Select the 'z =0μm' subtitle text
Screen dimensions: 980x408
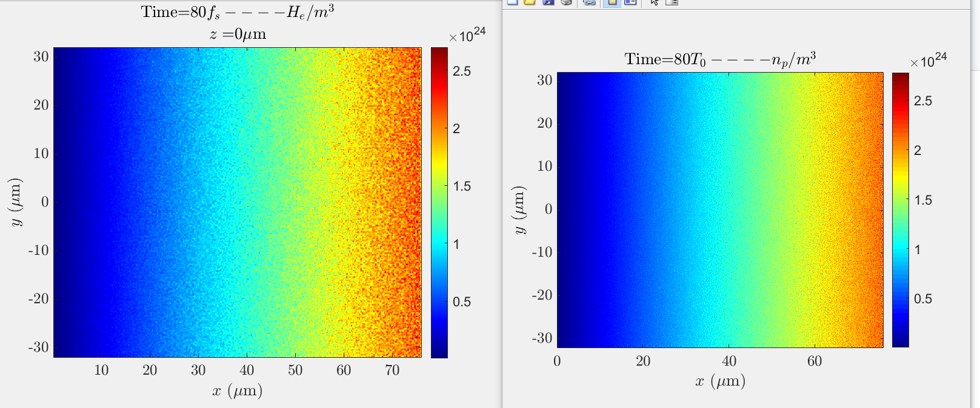tap(238, 34)
